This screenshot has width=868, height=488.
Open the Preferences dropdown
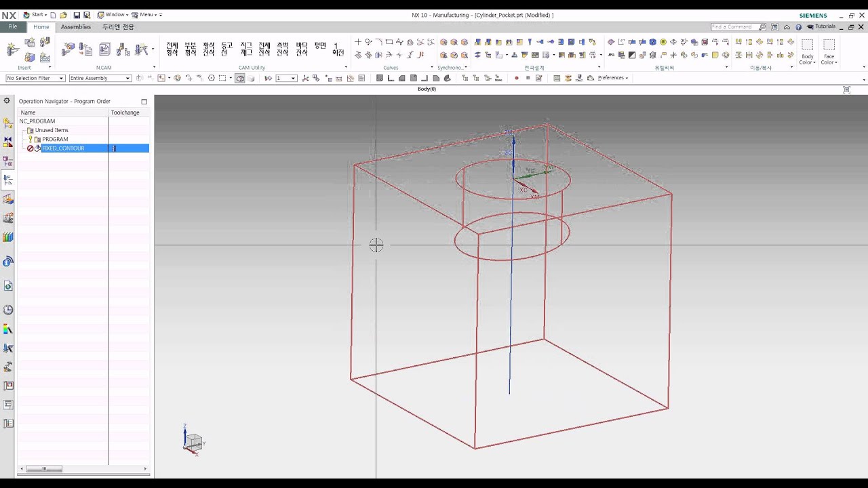coord(613,78)
